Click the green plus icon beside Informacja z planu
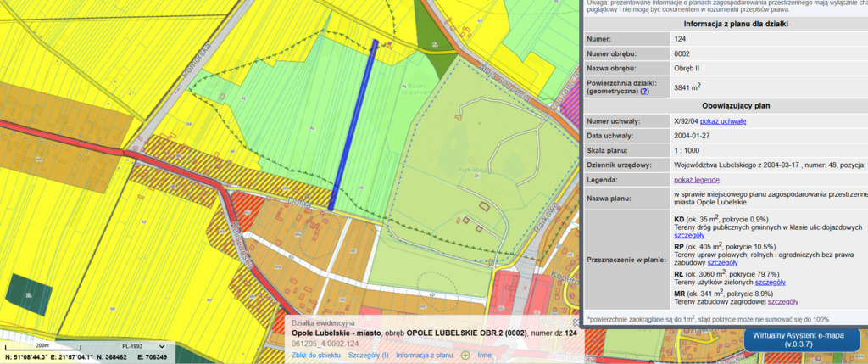Image resolution: width=868 pixels, height=364 pixels. click(465, 355)
